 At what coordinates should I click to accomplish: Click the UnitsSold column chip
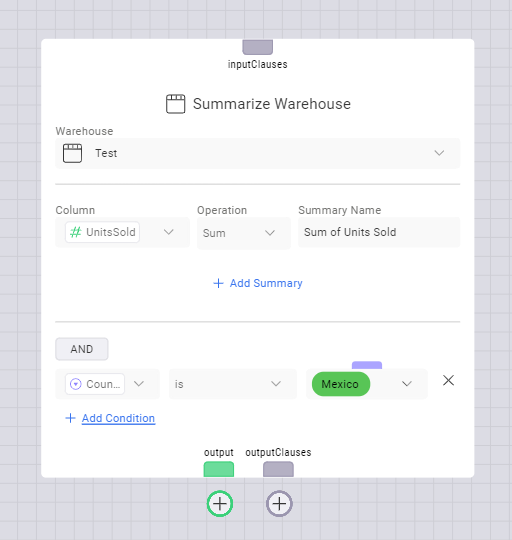point(102,232)
